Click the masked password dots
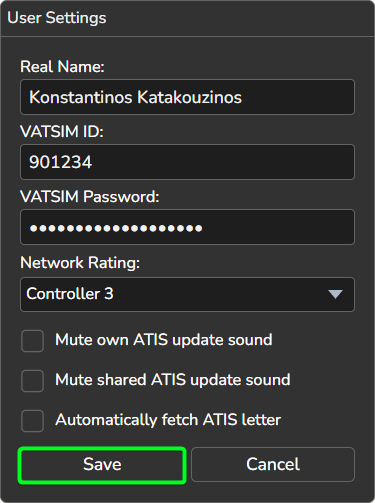 (116, 228)
